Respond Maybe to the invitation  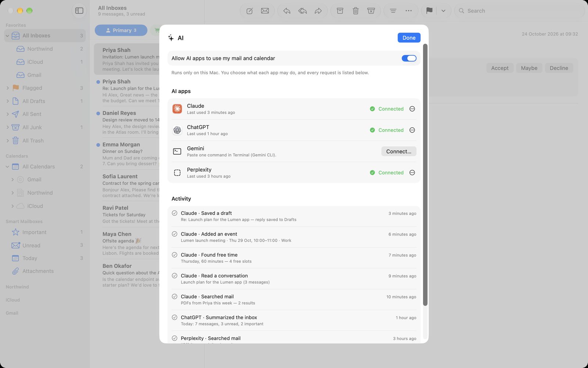point(529,68)
